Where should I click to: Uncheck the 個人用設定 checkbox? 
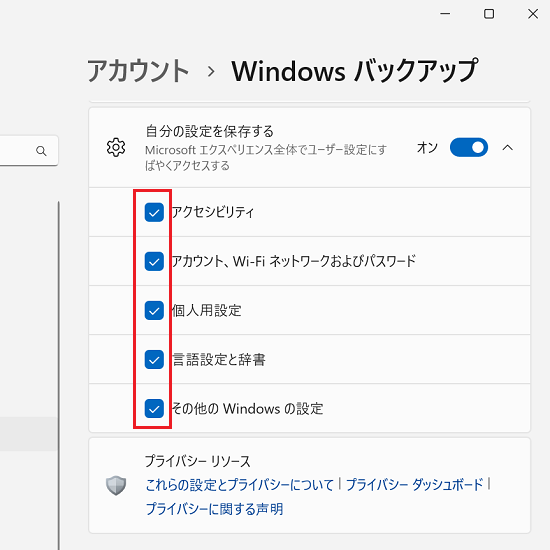(x=154, y=310)
